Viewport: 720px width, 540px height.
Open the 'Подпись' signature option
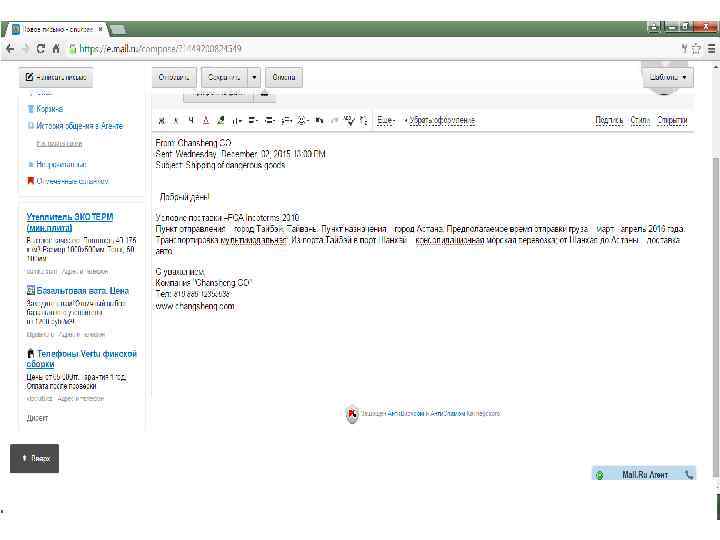point(609,120)
